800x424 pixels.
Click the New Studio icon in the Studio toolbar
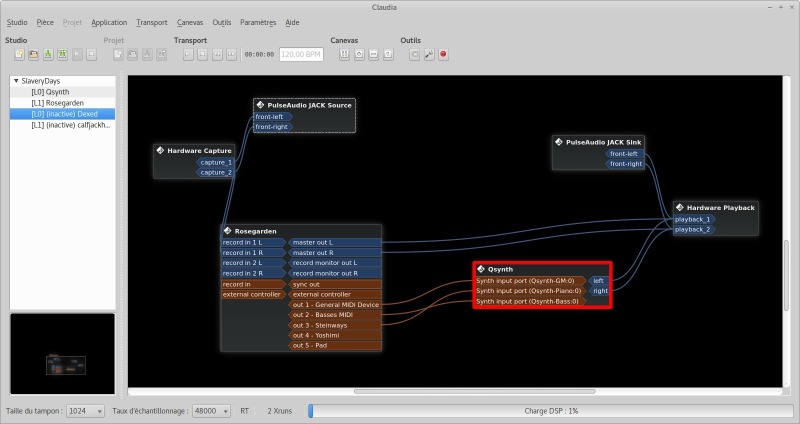pos(19,55)
